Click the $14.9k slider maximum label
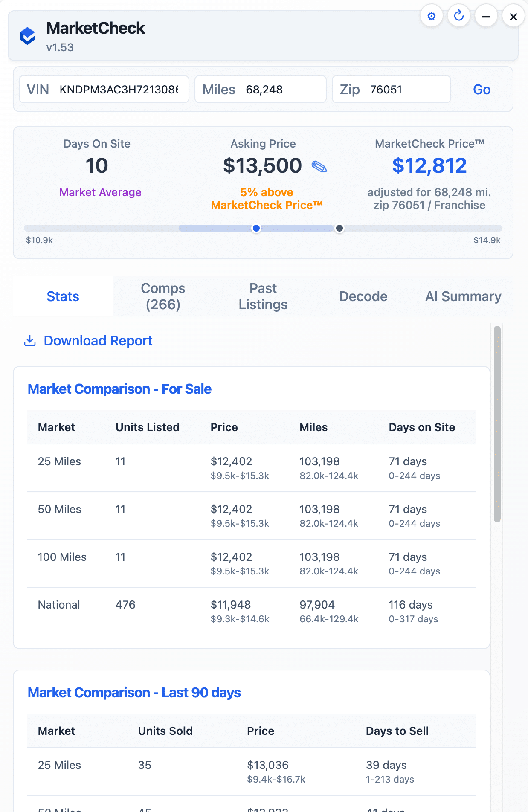 pos(487,240)
